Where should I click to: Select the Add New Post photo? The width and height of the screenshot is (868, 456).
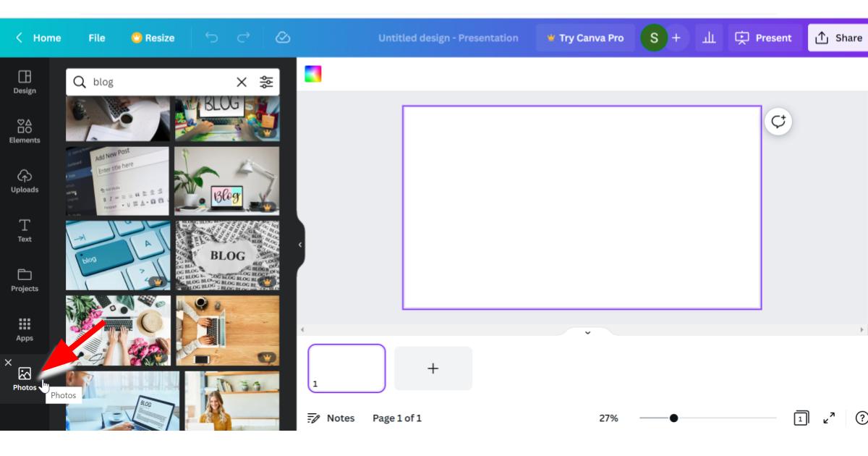pyautogui.click(x=117, y=181)
